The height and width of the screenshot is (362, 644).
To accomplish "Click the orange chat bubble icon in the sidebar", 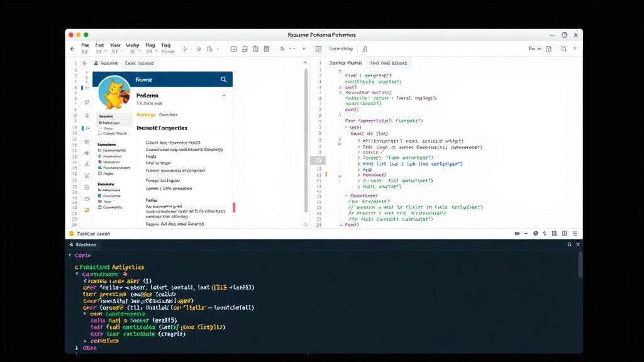I will 87,210.
